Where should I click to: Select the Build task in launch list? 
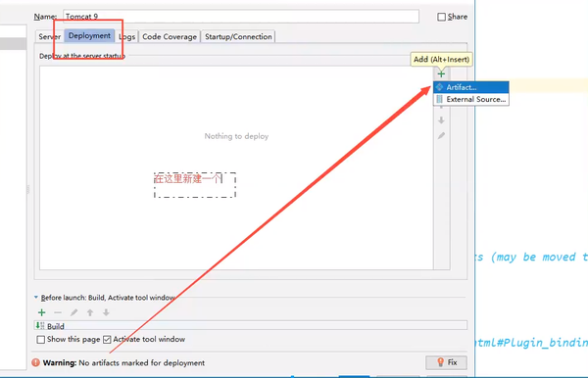click(251, 325)
